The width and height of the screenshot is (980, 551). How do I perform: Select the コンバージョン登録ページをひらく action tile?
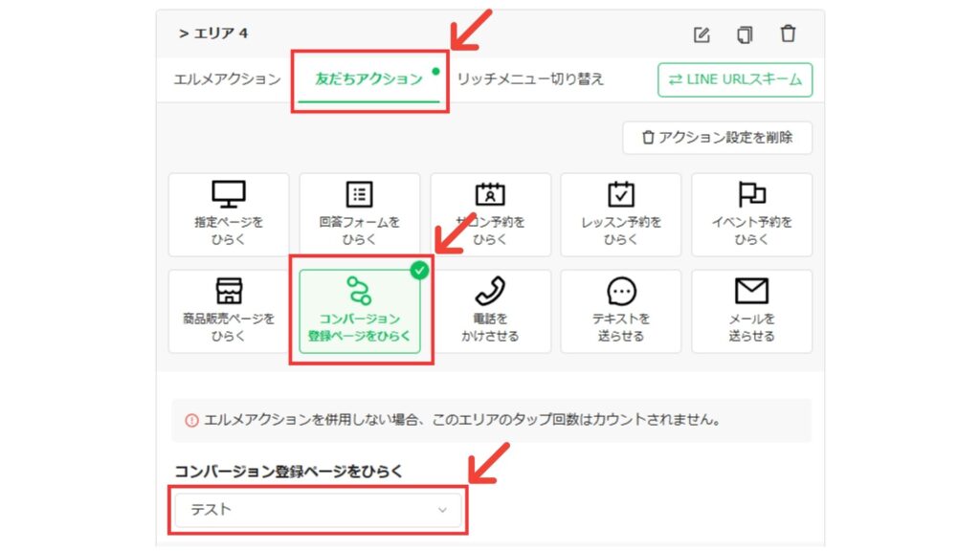tap(360, 312)
